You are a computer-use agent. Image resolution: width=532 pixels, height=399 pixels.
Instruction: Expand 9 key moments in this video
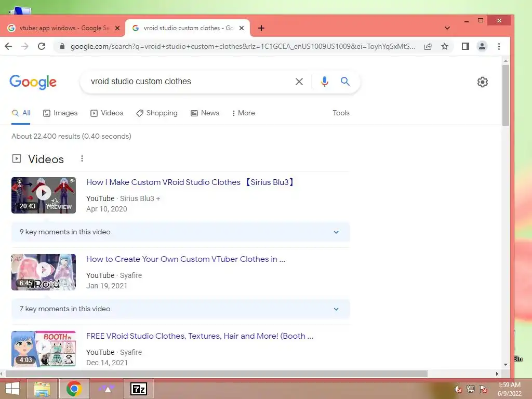click(x=180, y=232)
